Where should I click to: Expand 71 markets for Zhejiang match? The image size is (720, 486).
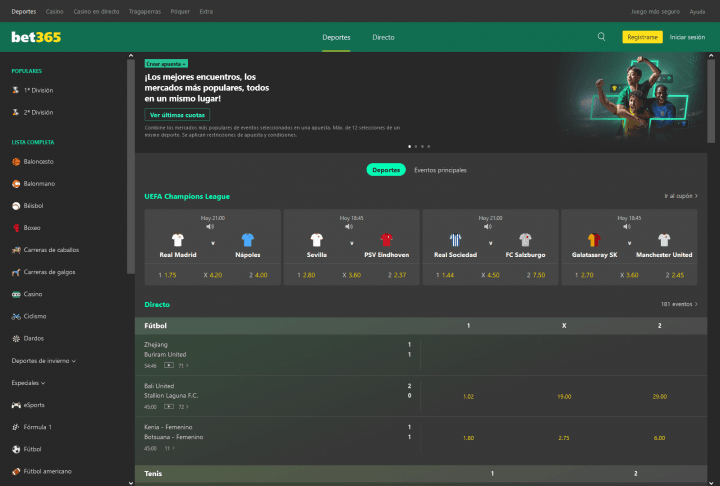[183, 366]
